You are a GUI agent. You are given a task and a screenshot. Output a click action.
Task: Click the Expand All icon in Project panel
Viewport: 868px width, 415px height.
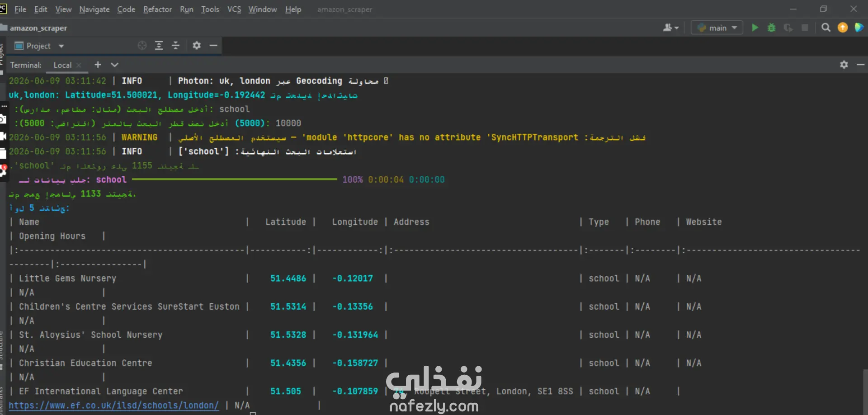click(x=159, y=45)
